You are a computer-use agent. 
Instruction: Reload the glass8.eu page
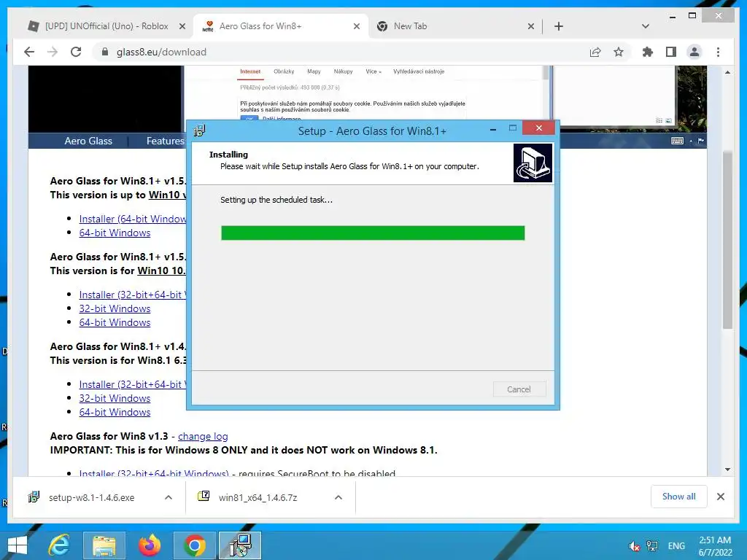(76, 52)
